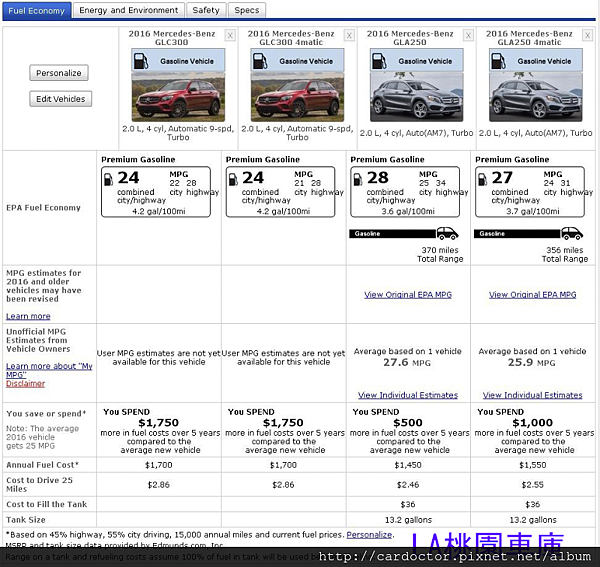This screenshot has width=600, height=567.
Task: Click the $1,000 You SPEND amount
Action: [x=533, y=422]
